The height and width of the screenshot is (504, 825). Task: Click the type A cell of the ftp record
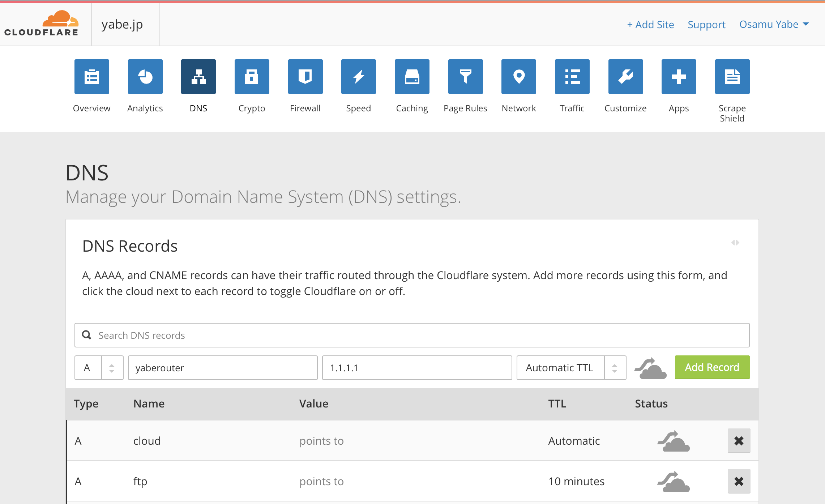78,481
